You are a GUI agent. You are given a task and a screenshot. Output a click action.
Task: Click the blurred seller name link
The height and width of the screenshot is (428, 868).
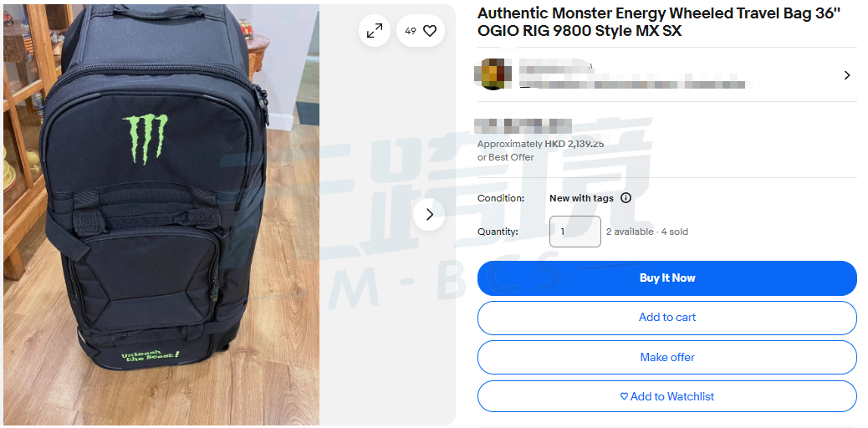pyautogui.click(x=555, y=68)
